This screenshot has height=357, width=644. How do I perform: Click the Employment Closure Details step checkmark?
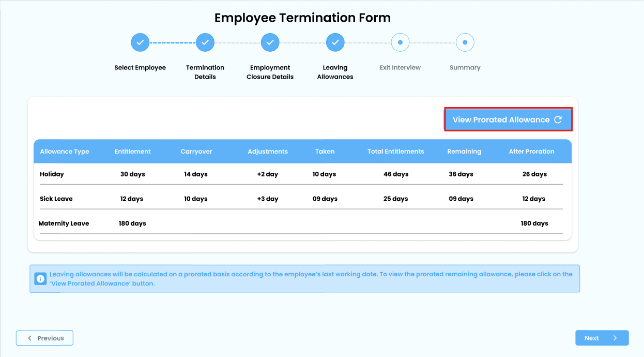click(270, 42)
